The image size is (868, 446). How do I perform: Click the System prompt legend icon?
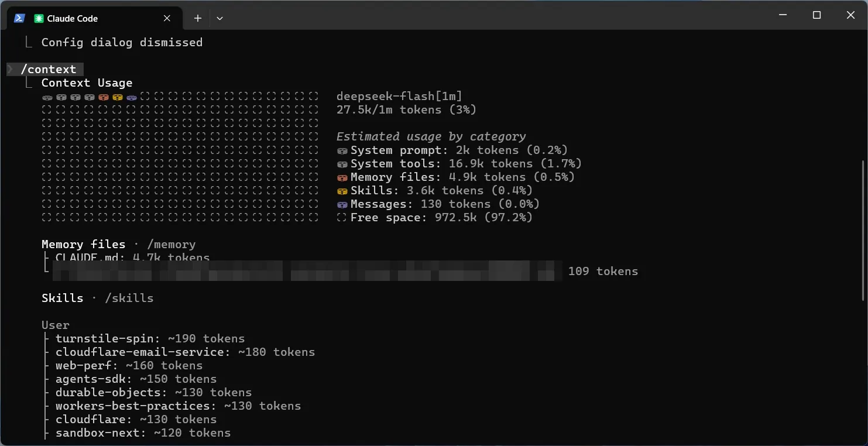point(342,150)
